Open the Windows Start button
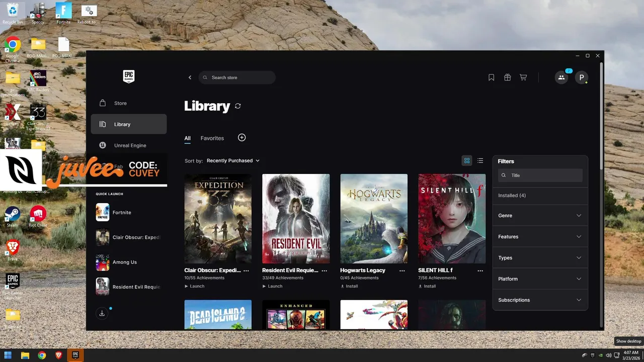The image size is (644, 362). (x=9, y=355)
